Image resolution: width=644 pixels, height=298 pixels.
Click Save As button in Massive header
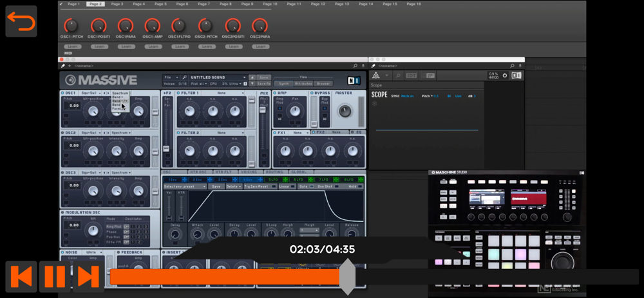(263, 83)
